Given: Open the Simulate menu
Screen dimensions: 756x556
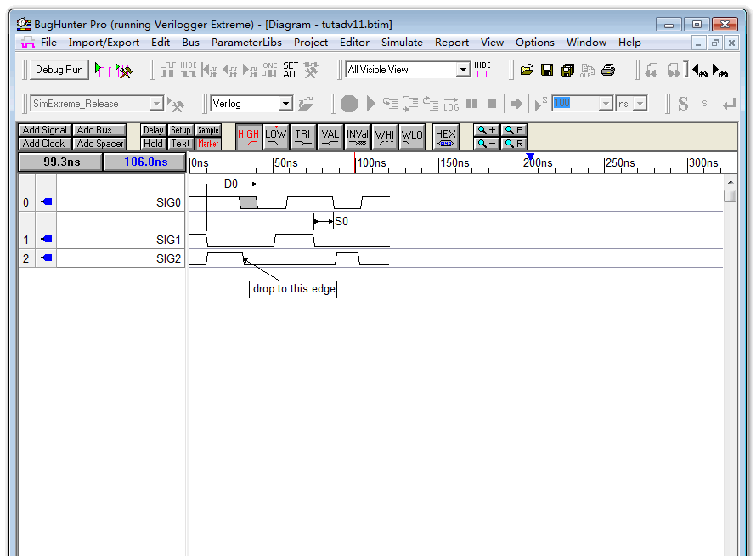Looking at the screenshot, I should click(402, 43).
